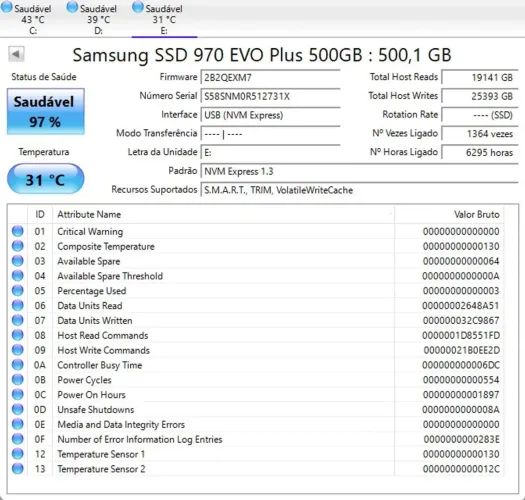Click the Attribute Name column header
The width and height of the screenshot is (525, 500).
[x=223, y=214]
